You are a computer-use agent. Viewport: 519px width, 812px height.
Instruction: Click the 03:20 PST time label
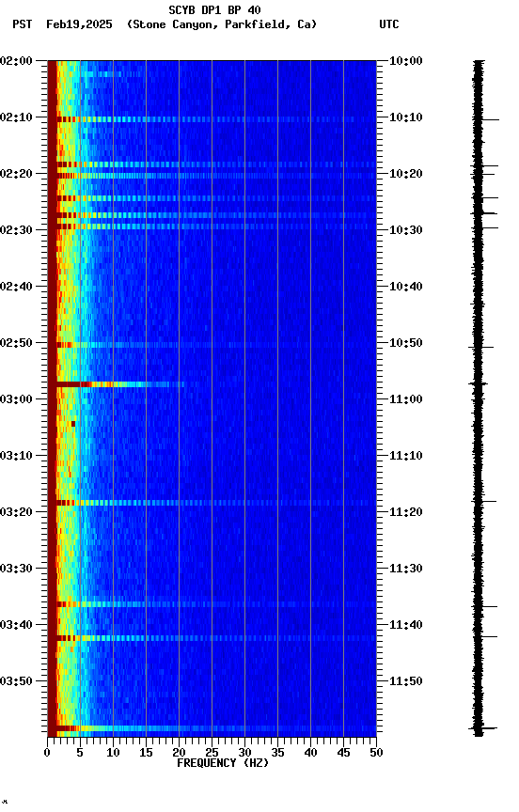pos(16,512)
